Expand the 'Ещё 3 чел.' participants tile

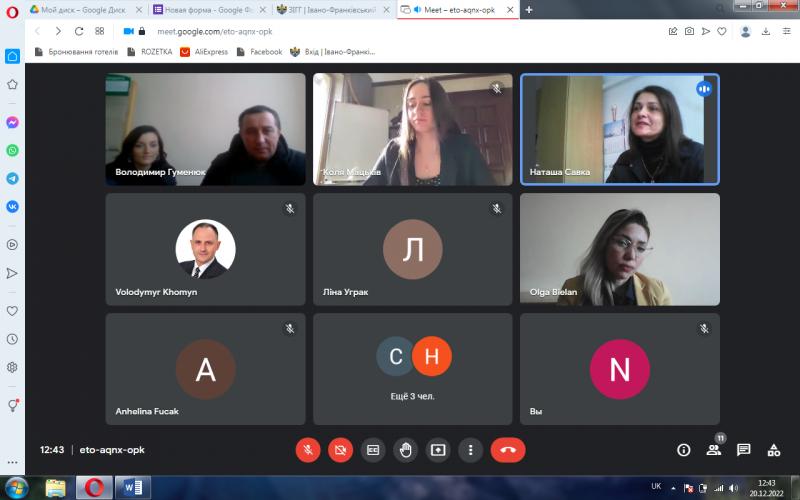coord(413,369)
